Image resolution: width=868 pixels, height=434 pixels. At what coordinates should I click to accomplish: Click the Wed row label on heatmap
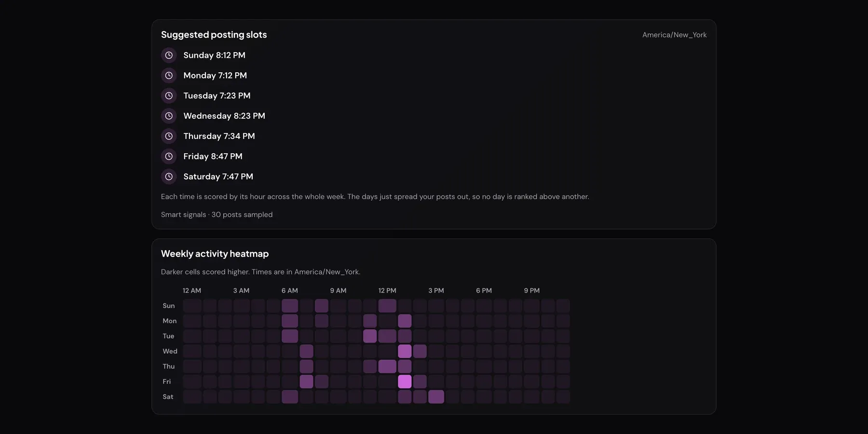pyautogui.click(x=170, y=352)
